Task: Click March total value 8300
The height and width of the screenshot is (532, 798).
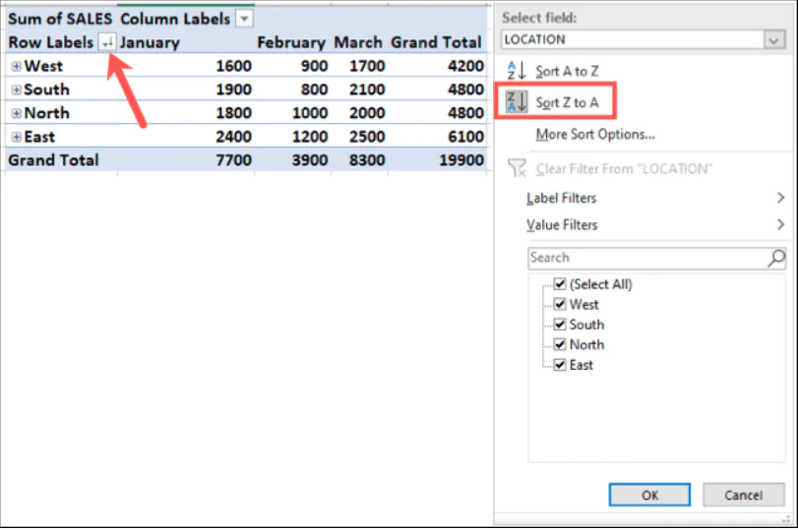Action: coord(367,160)
